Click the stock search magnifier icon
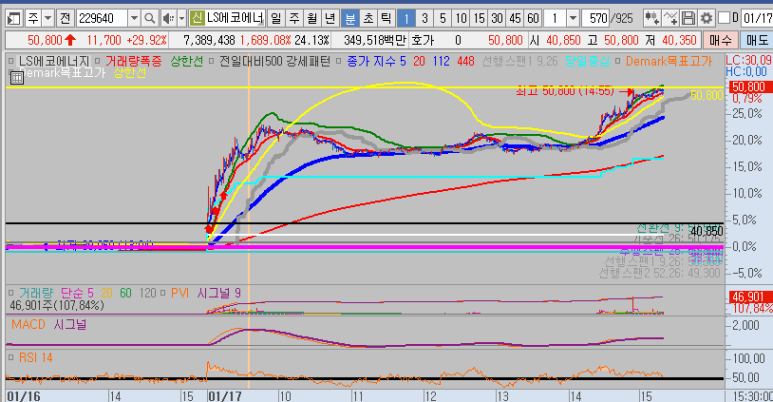The height and width of the screenshot is (402, 773). pos(147,18)
